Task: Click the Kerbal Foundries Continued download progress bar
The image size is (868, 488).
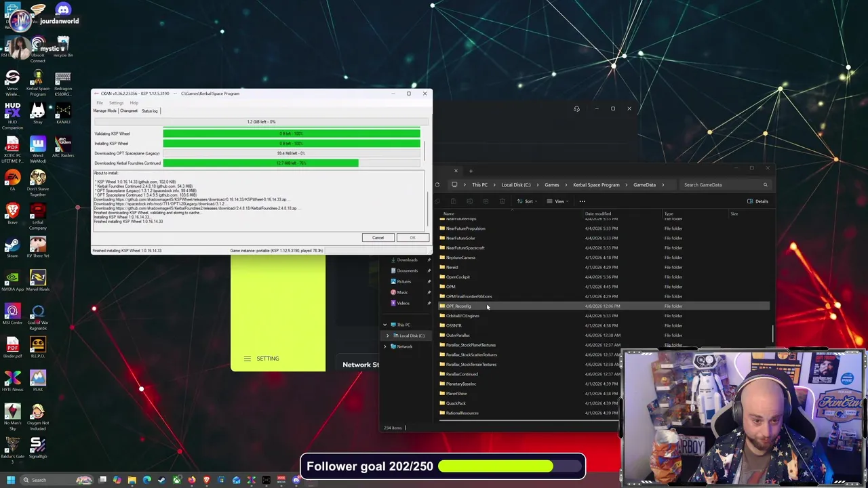Action: (x=292, y=163)
